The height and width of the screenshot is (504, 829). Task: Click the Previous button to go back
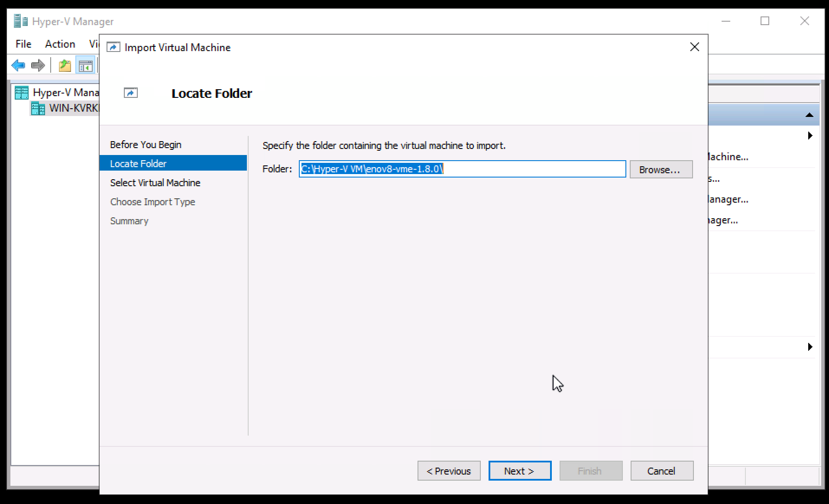click(x=449, y=471)
